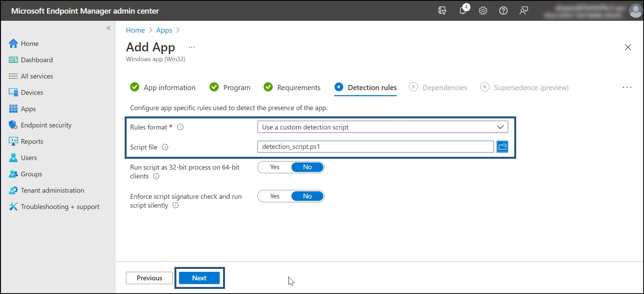Browse for a script file with folder icon

pos(503,147)
